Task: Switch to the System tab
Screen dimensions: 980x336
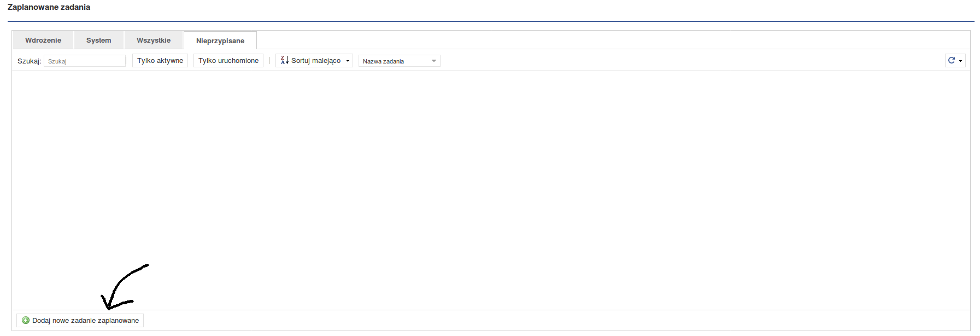Action: tap(99, 40)
